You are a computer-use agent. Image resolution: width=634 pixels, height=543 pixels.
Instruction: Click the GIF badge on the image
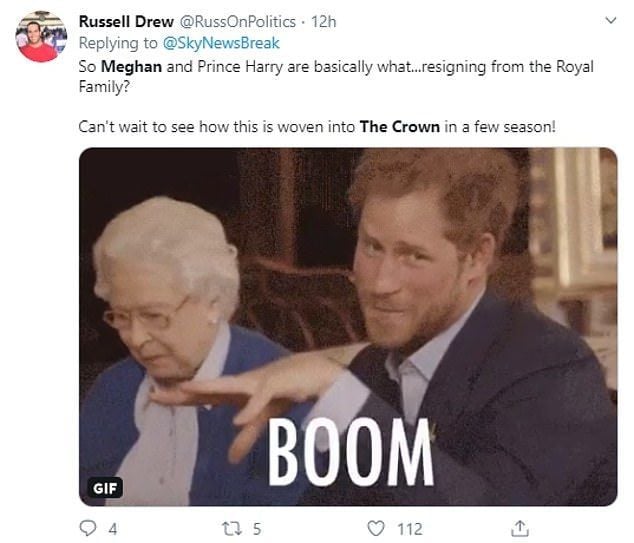coord(104,487)
